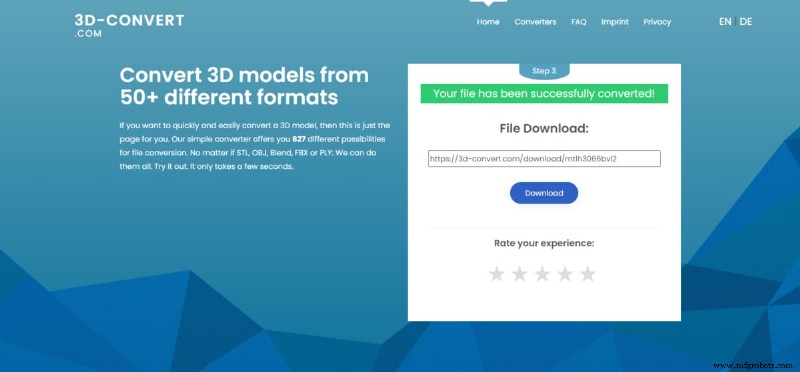Click the Convert 3D models headline
The width and height of the screenshot is (800, 372).
(x=244, y=86)
